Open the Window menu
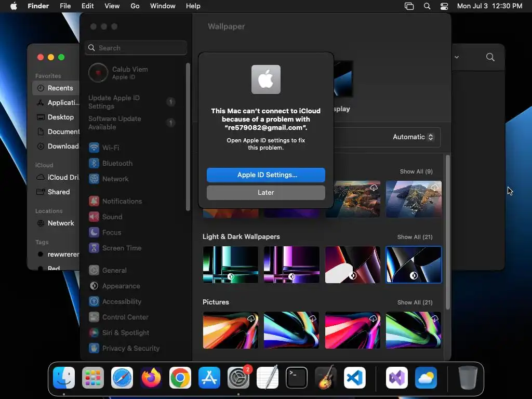 coord(163,6)
